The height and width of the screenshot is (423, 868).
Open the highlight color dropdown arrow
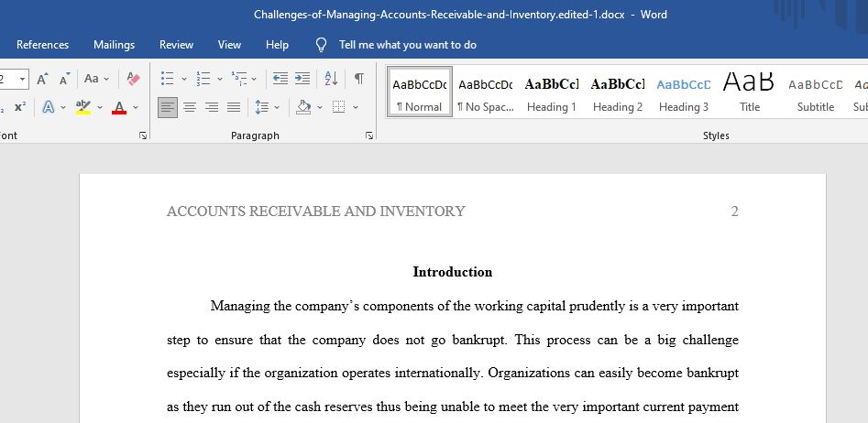100,107
